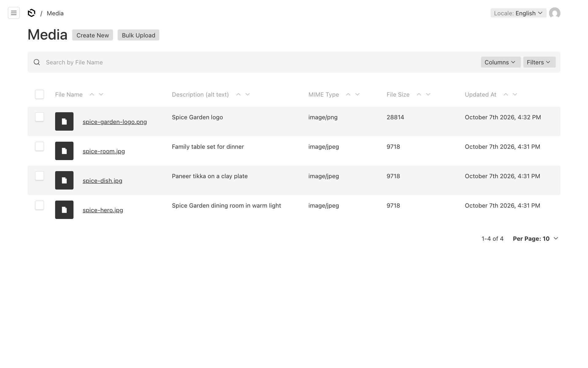The height and width of the screenshot is (368, 588).
Task: Sort MIME Type descending arrow
Action: click(x=357, y=94)
